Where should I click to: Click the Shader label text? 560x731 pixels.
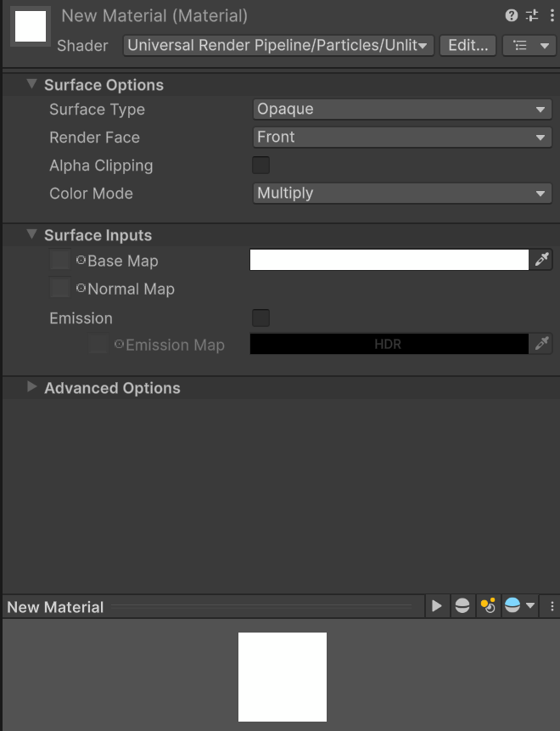click(82, 46)
